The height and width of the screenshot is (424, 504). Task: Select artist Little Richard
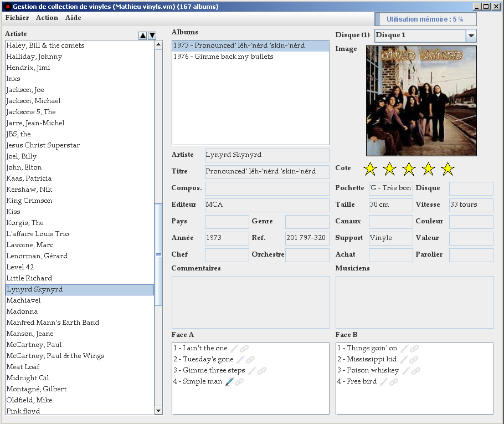coord(80,279)
